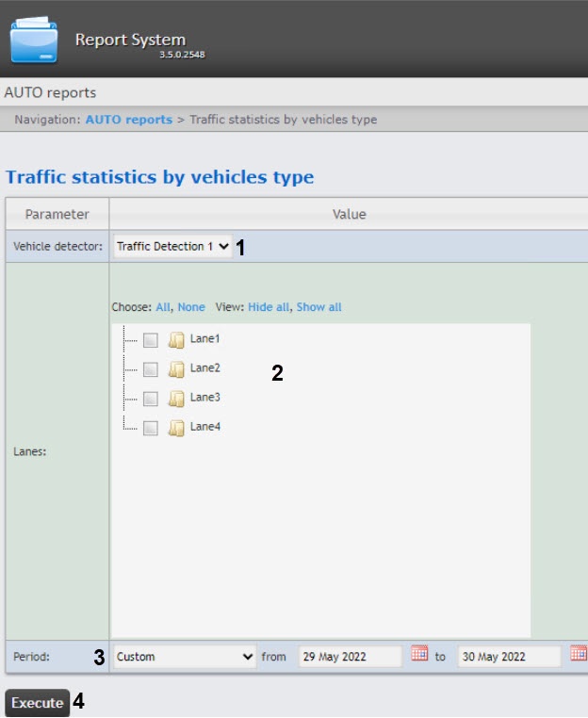Click the Report System folder logo
The image size is (588, 718).
[34, 40]
